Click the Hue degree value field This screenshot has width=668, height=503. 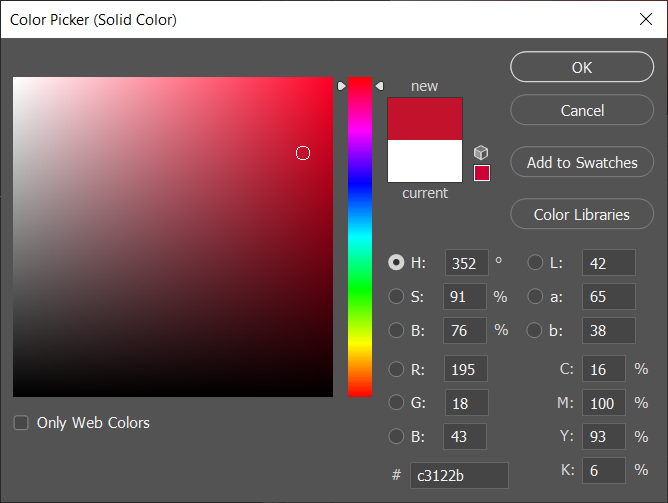[466, 263]
